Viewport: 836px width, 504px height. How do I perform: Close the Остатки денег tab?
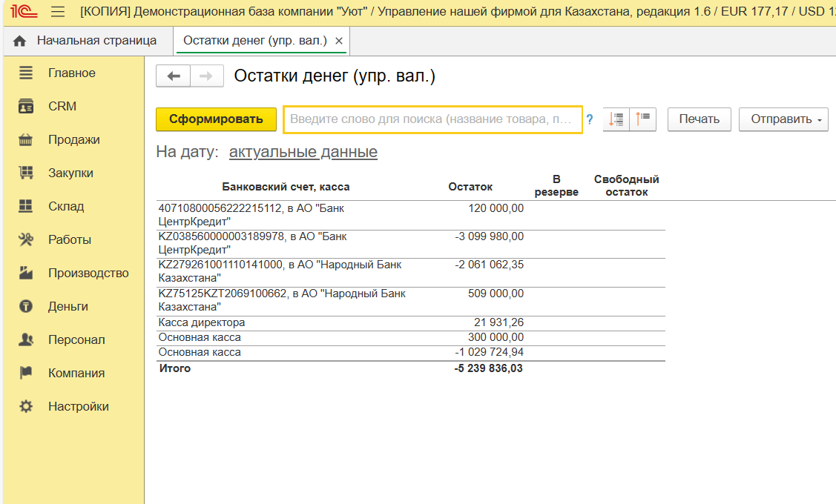[339, 41]
